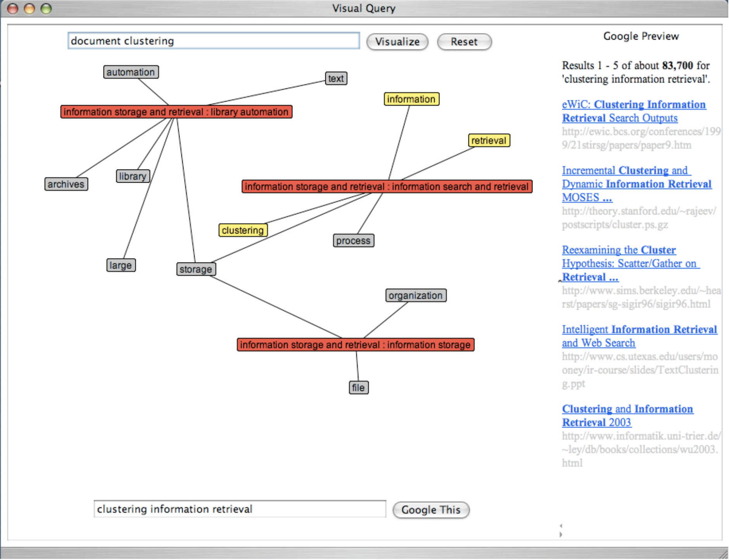
Task: Click the cs.utexas.edu result URL text
Action: [x=640, y=370]
